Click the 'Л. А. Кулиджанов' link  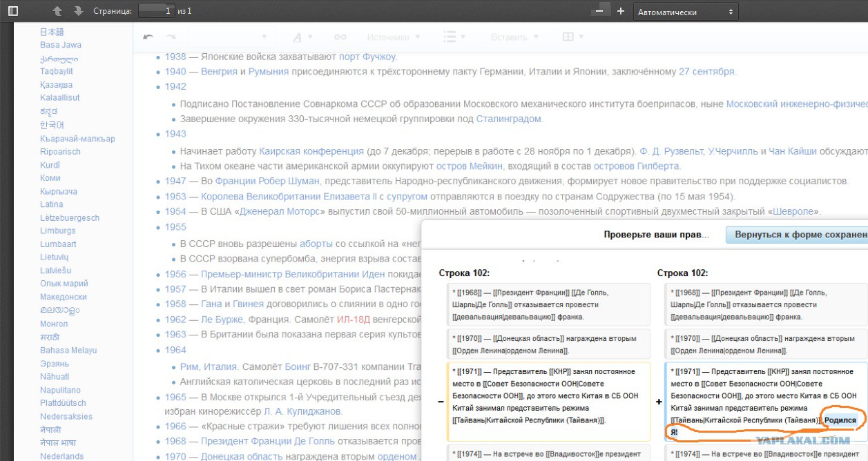click(x=302, y=411)
